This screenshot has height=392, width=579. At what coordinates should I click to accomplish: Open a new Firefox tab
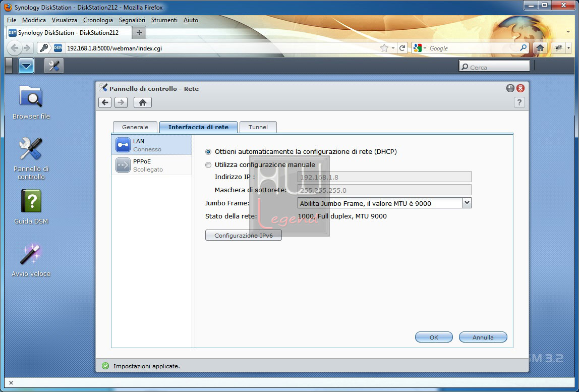click(139, 32)
